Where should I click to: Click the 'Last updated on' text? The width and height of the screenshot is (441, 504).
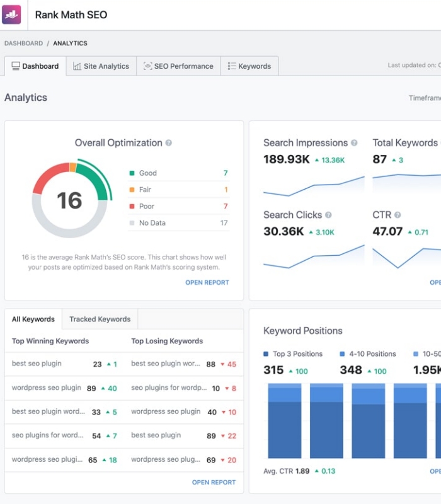click(x=414, y=66)
